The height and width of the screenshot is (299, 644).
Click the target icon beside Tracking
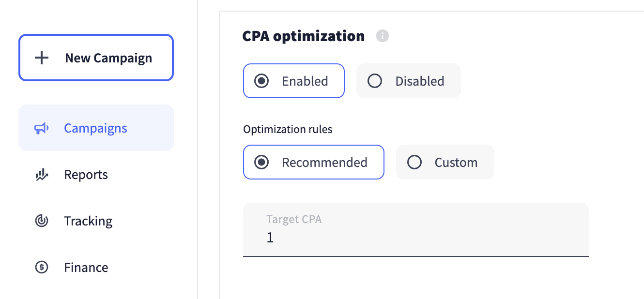[x=42, y=221]
